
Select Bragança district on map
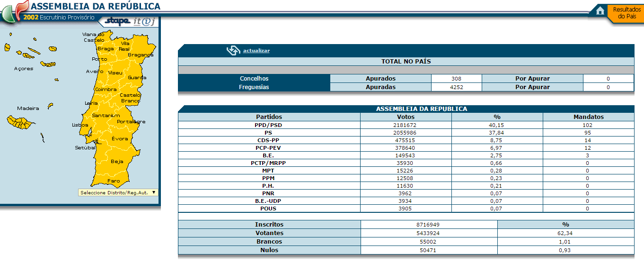pos(141,55)
